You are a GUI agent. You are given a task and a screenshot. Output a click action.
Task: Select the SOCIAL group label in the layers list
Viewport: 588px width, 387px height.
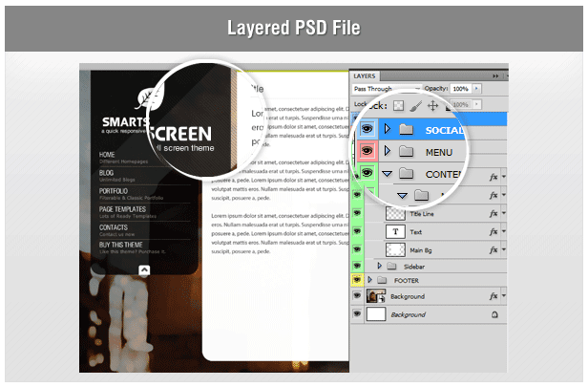[445, 130]
